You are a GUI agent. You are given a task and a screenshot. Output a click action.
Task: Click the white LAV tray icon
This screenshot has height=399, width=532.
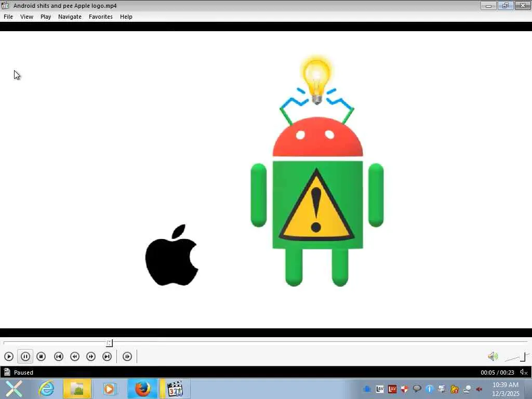tap(380, 389)
